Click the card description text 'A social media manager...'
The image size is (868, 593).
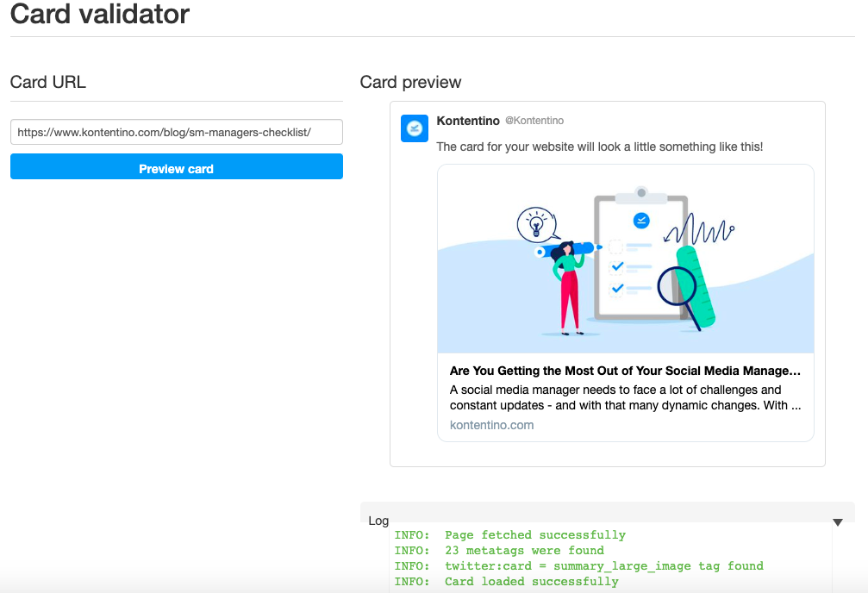click(x=625, y=397)
